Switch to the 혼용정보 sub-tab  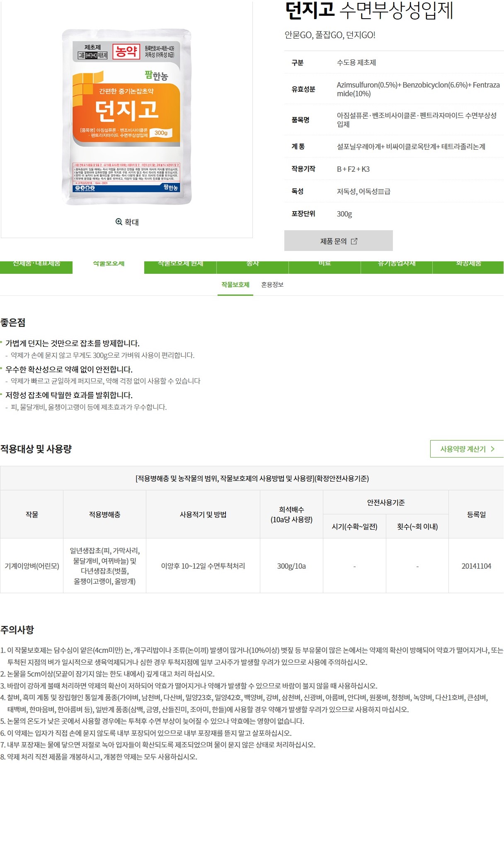(272, 285)
